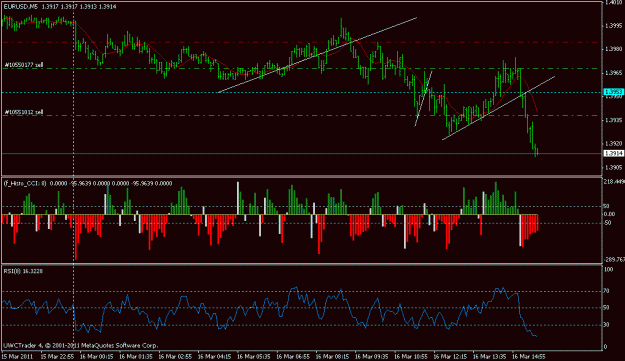
Task: Click the RSI scale 70 level label
Action: [x=606, y=291]
